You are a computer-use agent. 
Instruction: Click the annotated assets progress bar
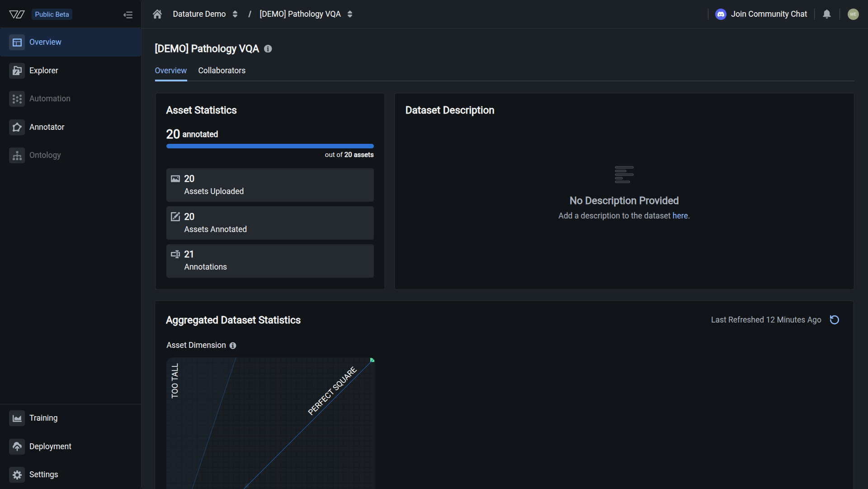tap(270, 146)
